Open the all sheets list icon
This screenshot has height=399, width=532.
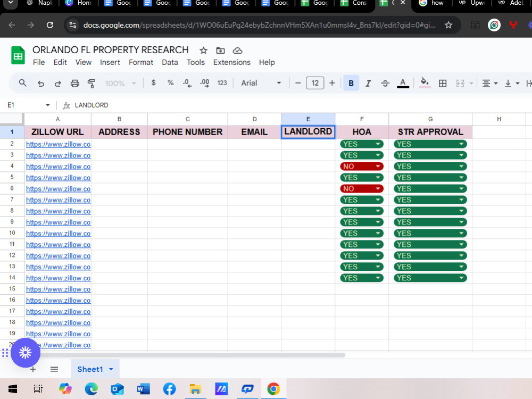tap(54, 369)
